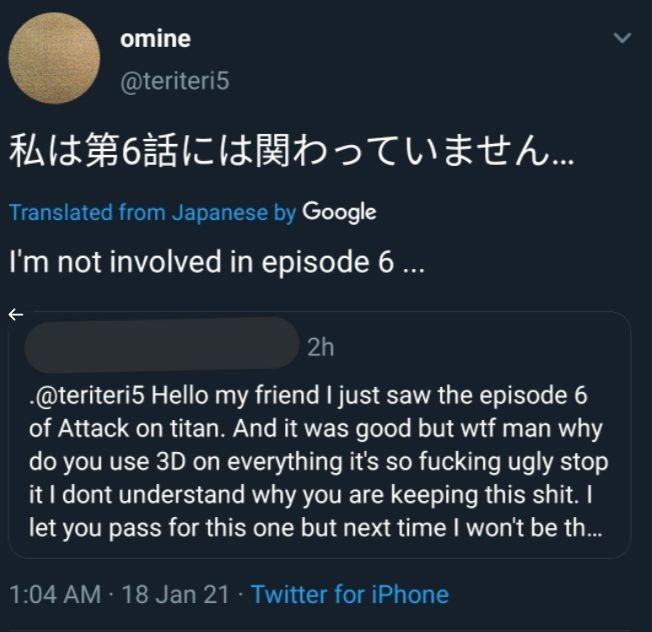652x632 pixels.
Task: Click the "1:04 AM" tweet timestamp
Action: [x=55, y=595]
